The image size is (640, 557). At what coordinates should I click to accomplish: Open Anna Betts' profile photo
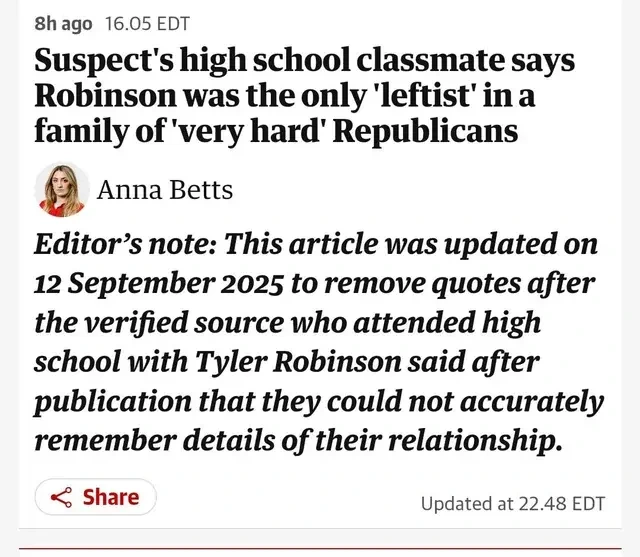(62, 189)
